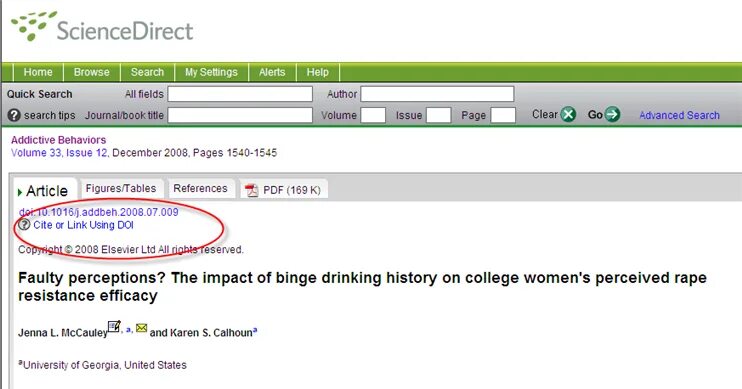
Task: Click the Go arrow icon
Action: tap(612, 115)
